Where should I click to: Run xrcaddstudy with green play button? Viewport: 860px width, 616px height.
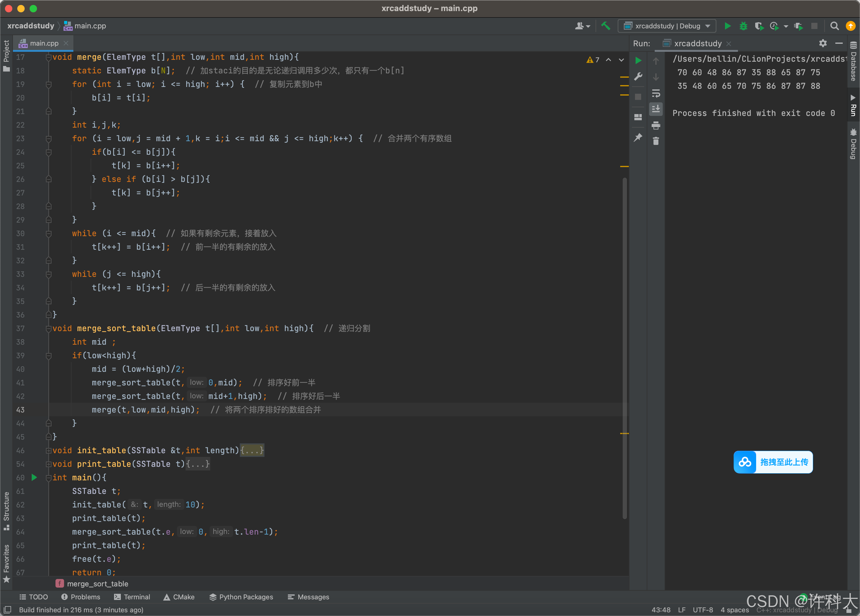727,26
